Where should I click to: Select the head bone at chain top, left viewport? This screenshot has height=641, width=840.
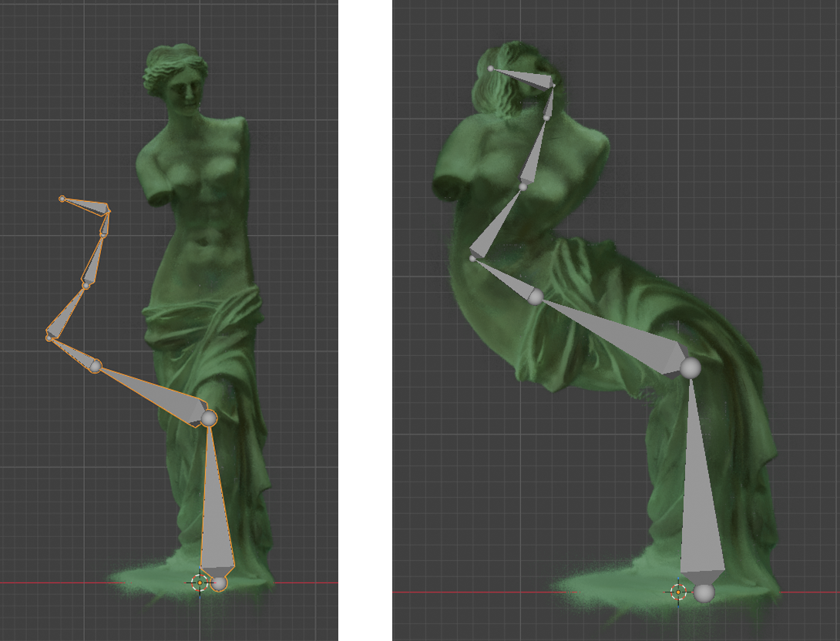pyautogui.click(x=87, y=206)
